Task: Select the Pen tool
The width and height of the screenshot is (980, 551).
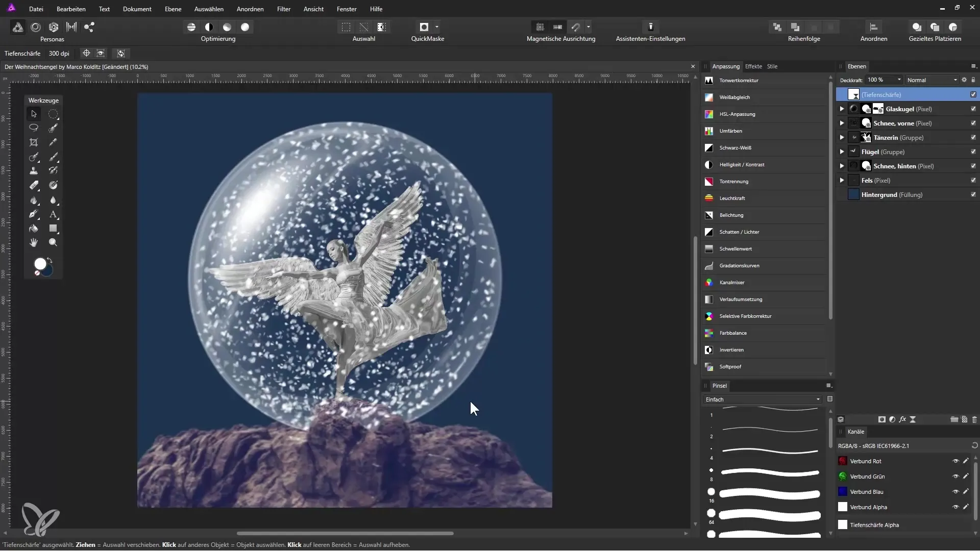Action: click(x=34, y=214)
